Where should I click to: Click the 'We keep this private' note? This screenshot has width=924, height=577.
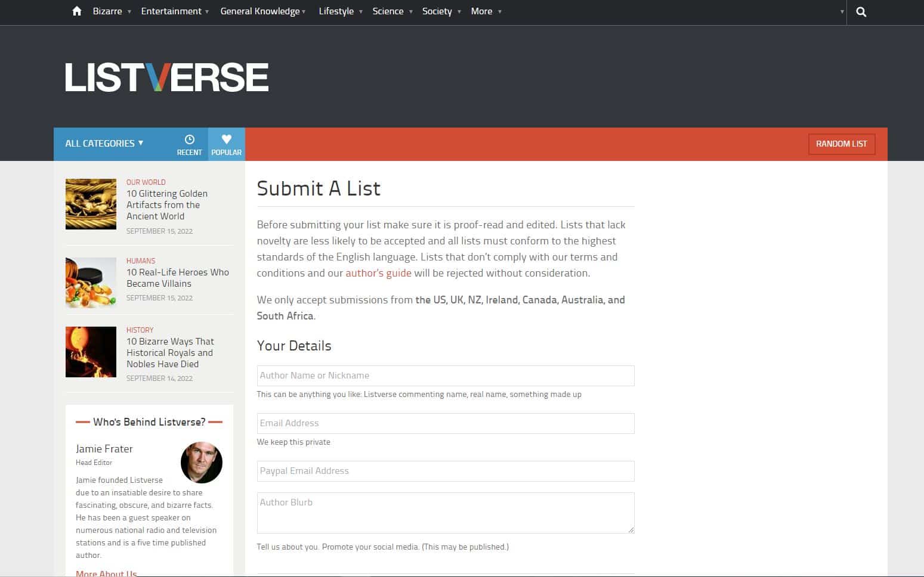(x=293, y=442)
